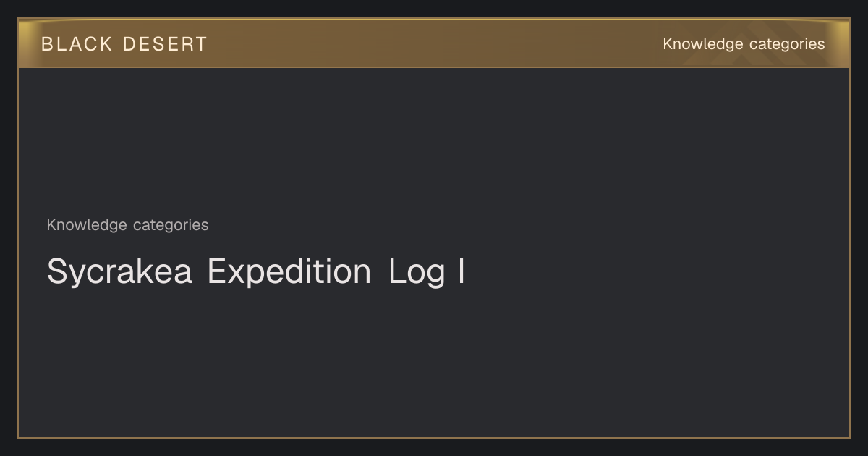Click the word DESERT in the logo

pyautogui.click(x=165, y=44)
